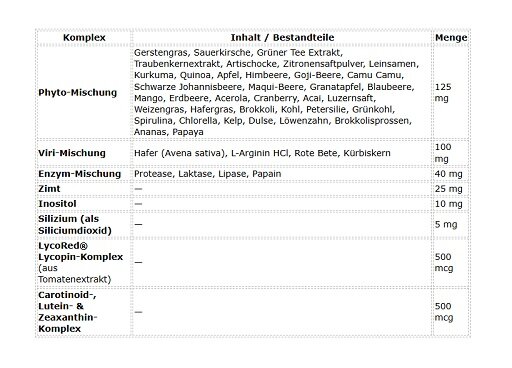Click the Inhalt / Bestandteile column header

point(282,37)
